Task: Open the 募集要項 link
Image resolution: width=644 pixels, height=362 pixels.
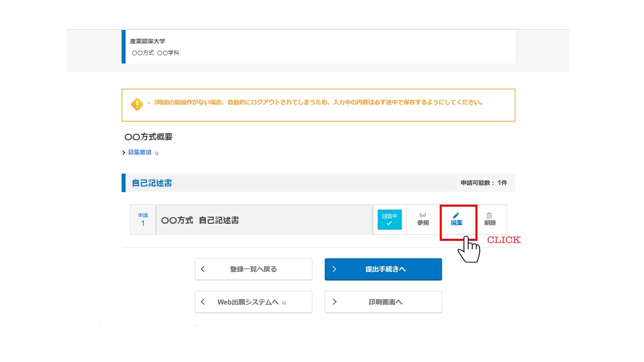Action: [x=139, y=152]
